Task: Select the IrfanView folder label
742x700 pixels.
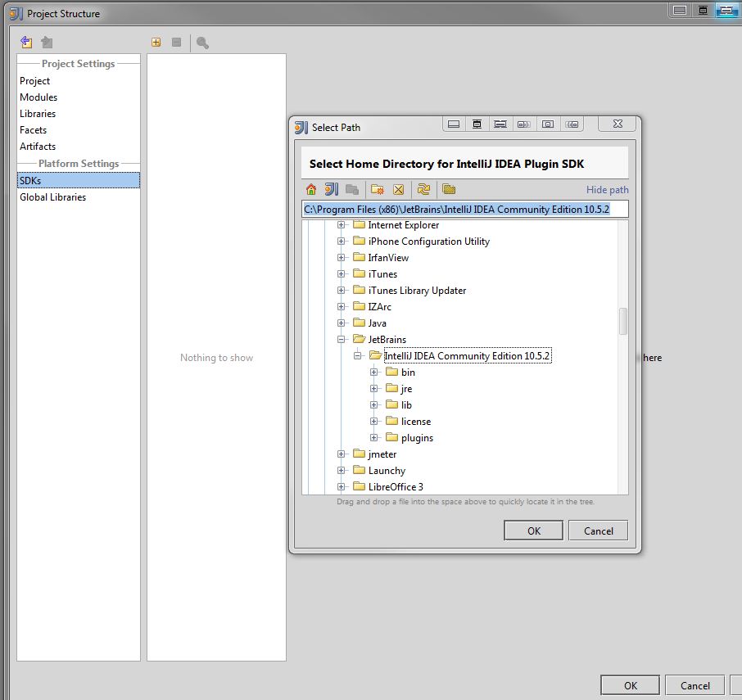Action: click(388, 258)
